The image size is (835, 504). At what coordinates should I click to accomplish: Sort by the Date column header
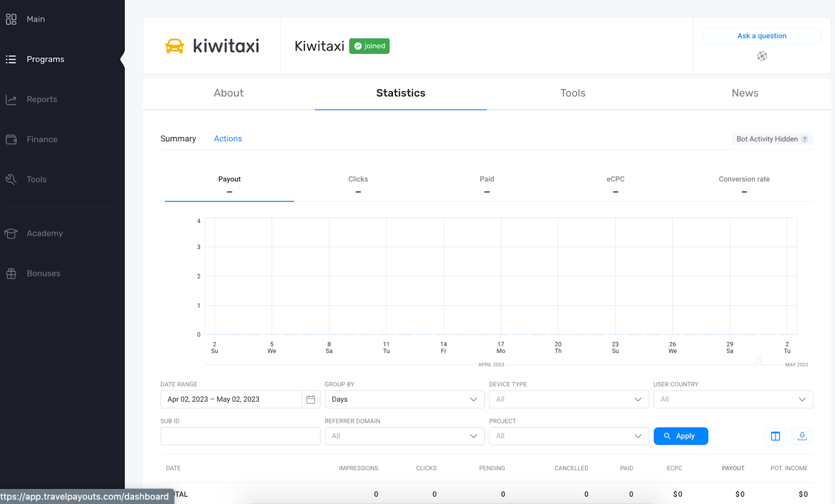pyautogui.click(x=173, y=469)
